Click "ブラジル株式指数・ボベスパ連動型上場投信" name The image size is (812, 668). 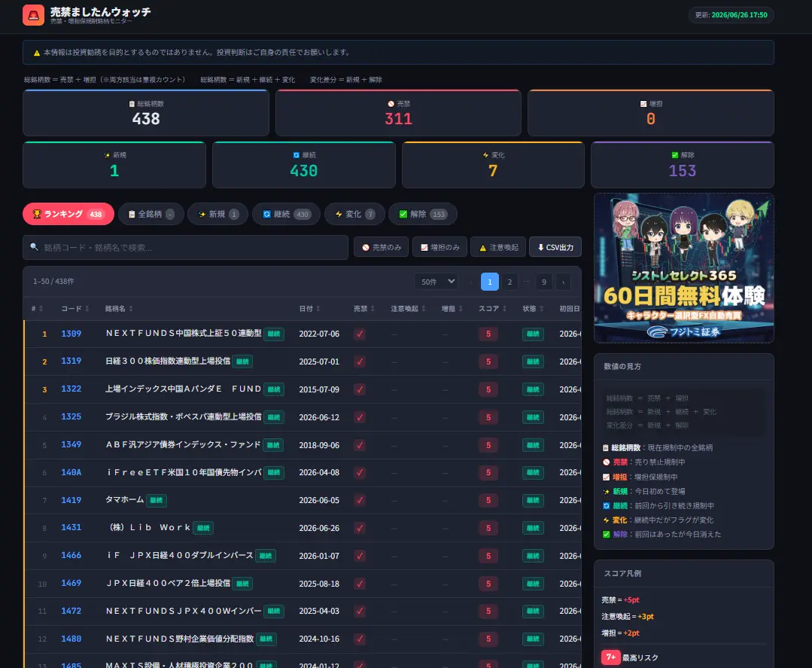(x=184, y=416)
